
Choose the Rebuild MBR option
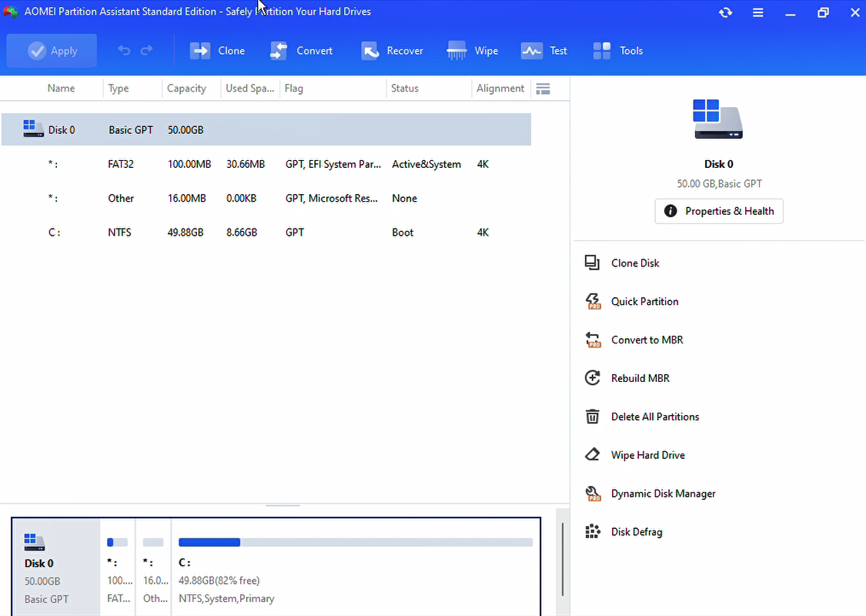tap(640, 378)
